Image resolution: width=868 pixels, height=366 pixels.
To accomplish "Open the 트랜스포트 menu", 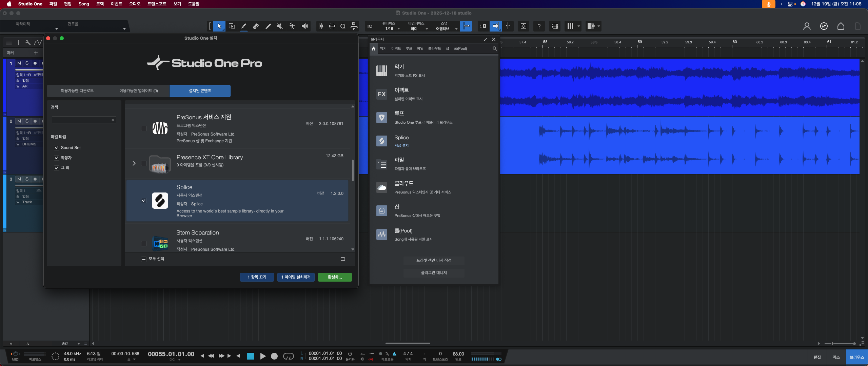I will click(x=157, y=4).
